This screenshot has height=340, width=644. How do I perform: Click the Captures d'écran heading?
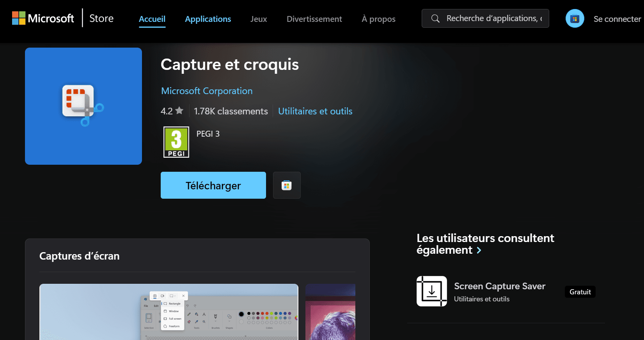click(80, 256)
